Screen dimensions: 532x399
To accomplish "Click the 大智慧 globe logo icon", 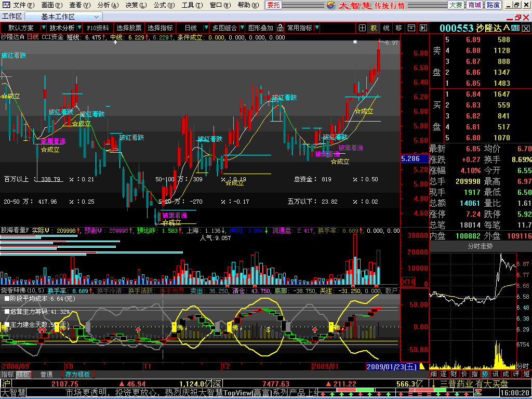I will 331,5.
